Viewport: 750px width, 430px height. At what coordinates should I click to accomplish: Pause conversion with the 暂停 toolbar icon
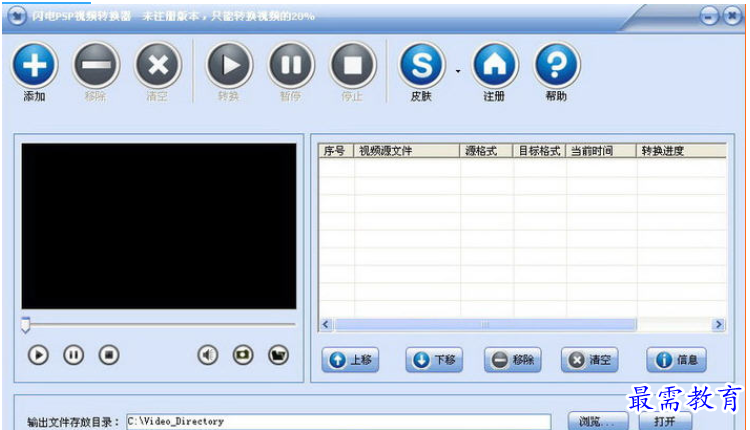pos(291,65)
